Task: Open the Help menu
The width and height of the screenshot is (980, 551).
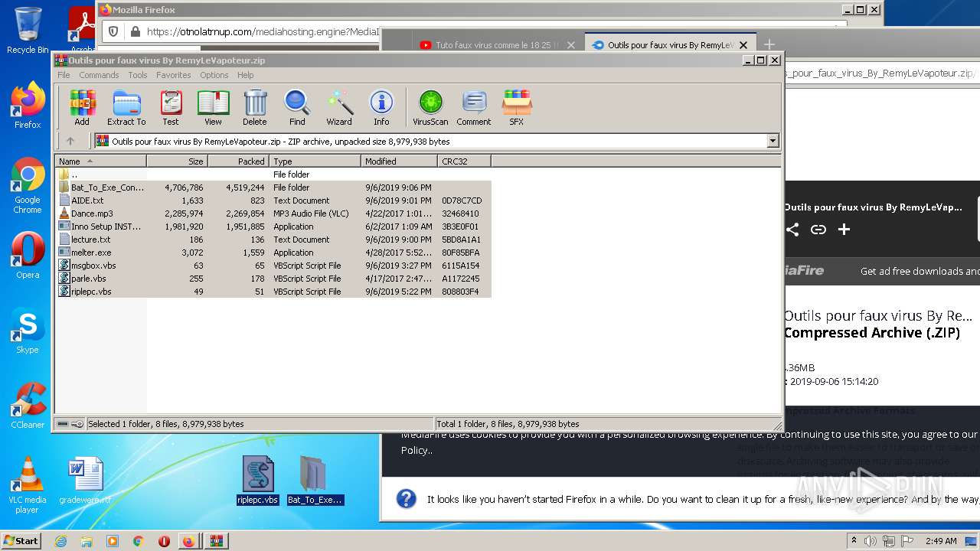Action: pyautogui.click(x=245, y=75)
